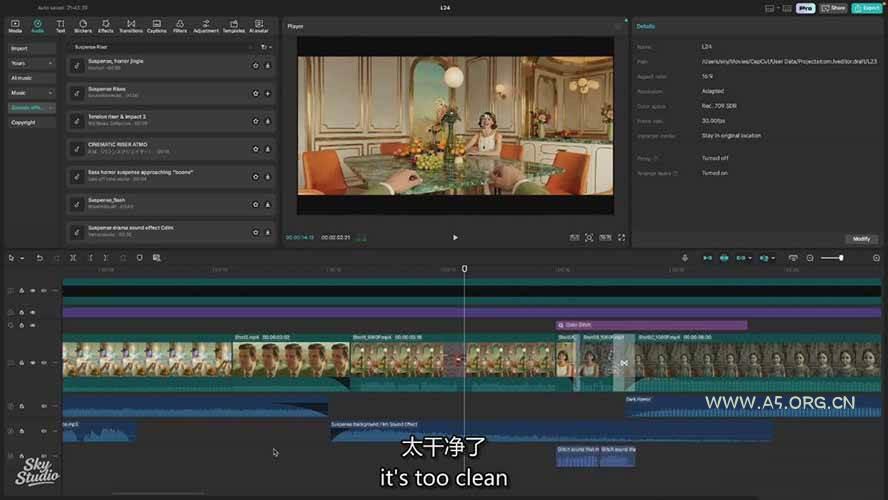Switch to the Captions tab
The width and height of the screenshot is (888, 500).
click(157, 26)
